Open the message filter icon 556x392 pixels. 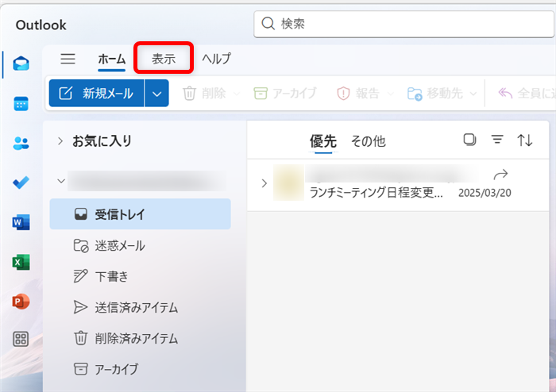click(x=497, y=140)
